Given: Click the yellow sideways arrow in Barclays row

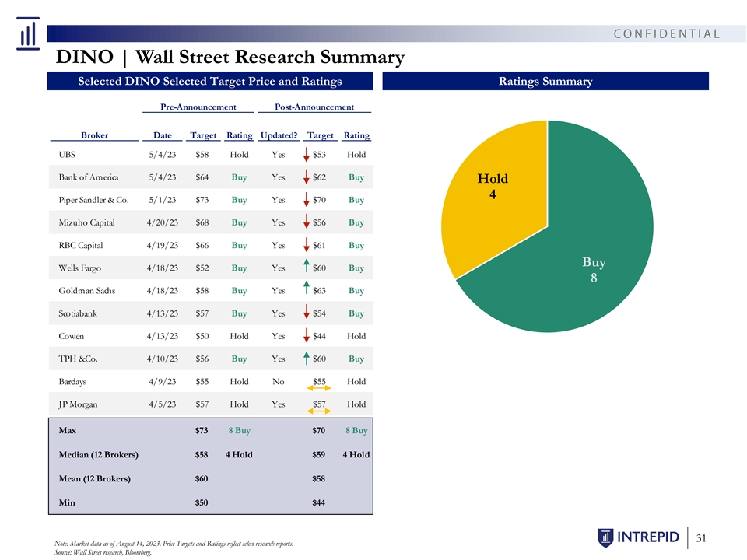Looking at the screenshot, I should tap(319, 388).
